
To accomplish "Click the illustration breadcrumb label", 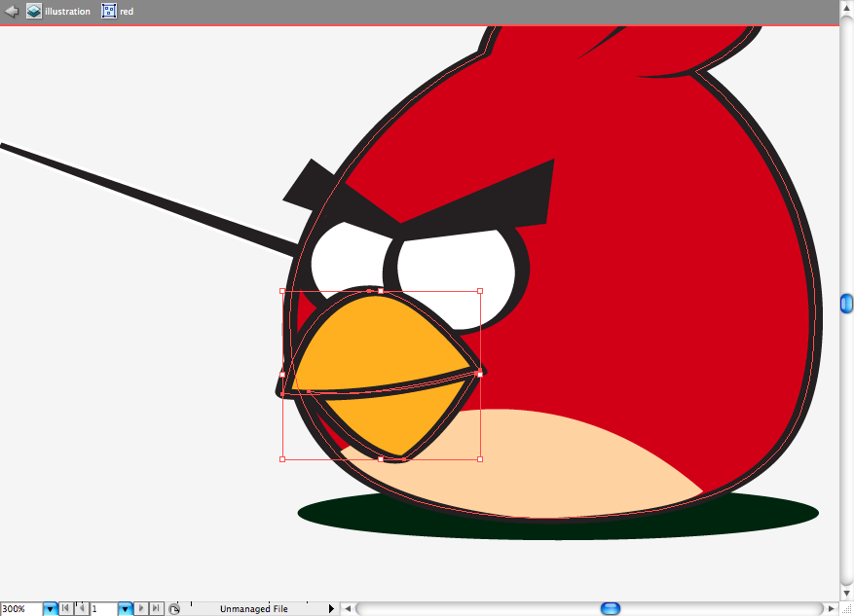I will pyautogui.click(x=67, y=12).
